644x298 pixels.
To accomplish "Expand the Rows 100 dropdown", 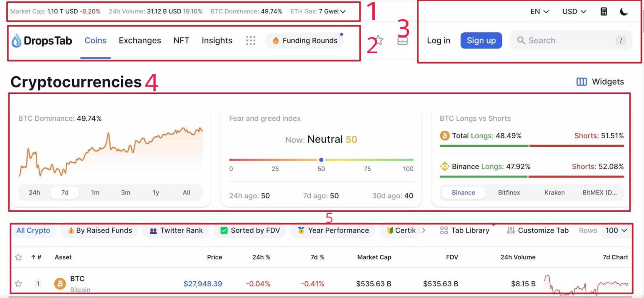I will point(616,231).
